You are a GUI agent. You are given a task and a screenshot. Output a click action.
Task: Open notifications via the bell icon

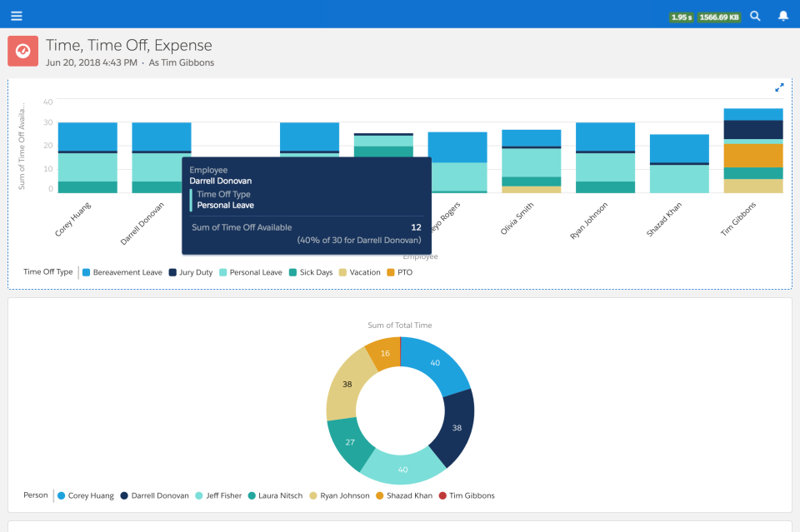click(x=782, y=15)
